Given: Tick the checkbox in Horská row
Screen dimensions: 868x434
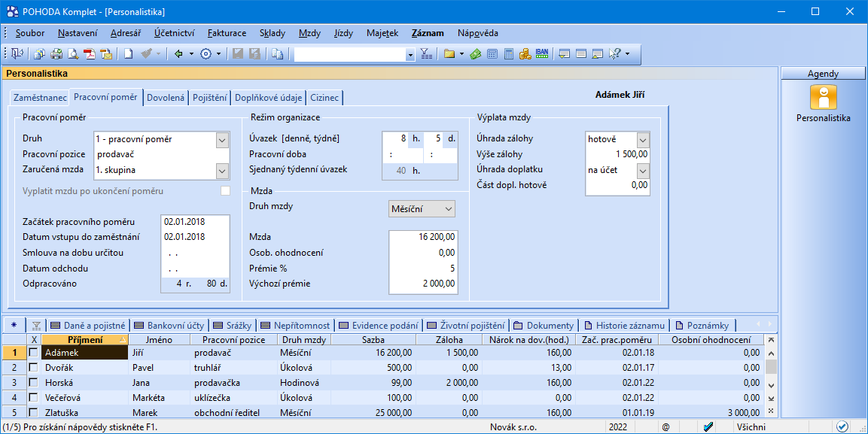Looking at the screenshot, I should 33,383.
